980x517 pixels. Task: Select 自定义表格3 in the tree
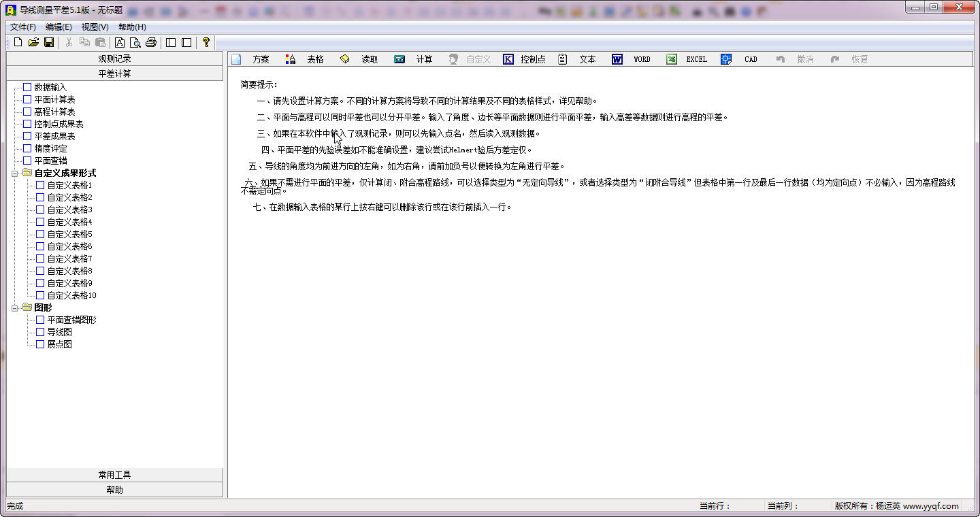point(69,210)
